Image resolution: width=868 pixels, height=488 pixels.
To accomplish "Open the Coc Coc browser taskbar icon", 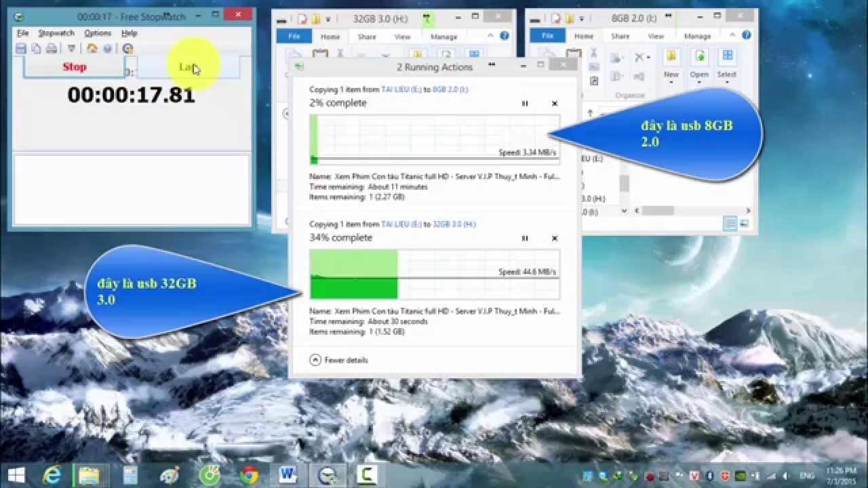I will 209,475.
